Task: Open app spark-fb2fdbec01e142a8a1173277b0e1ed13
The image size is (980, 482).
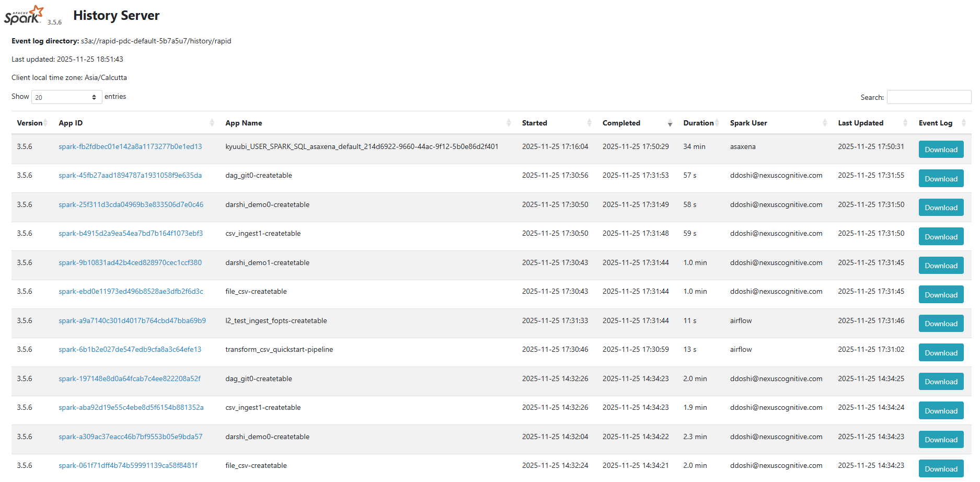Action: pos(130,146)
